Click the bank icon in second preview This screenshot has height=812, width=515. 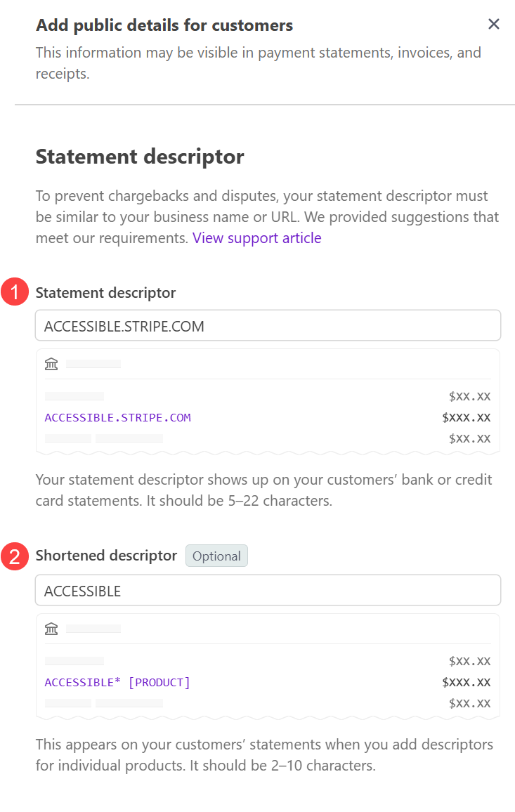(x=51, y=629)
